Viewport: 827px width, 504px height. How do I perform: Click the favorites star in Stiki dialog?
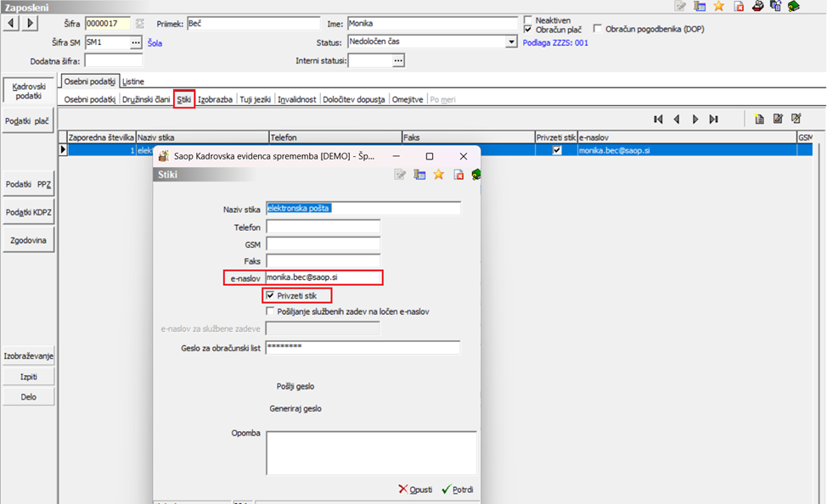(439, 175)
